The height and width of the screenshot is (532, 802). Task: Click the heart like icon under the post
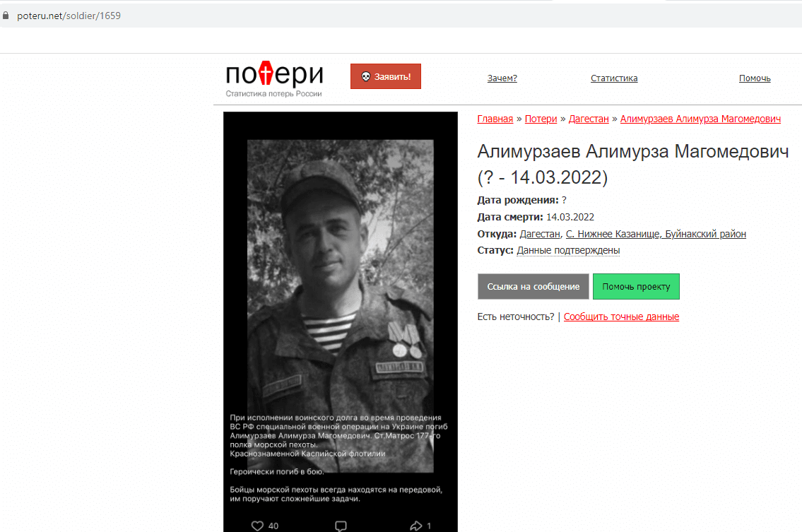pyautogui.click(x=257, y=526)
